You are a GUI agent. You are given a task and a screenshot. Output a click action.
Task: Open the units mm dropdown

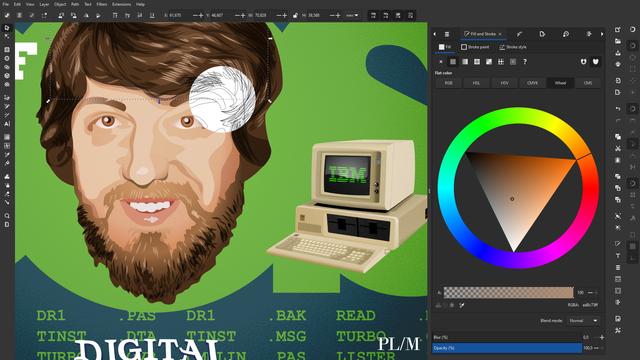click(352, 16)
